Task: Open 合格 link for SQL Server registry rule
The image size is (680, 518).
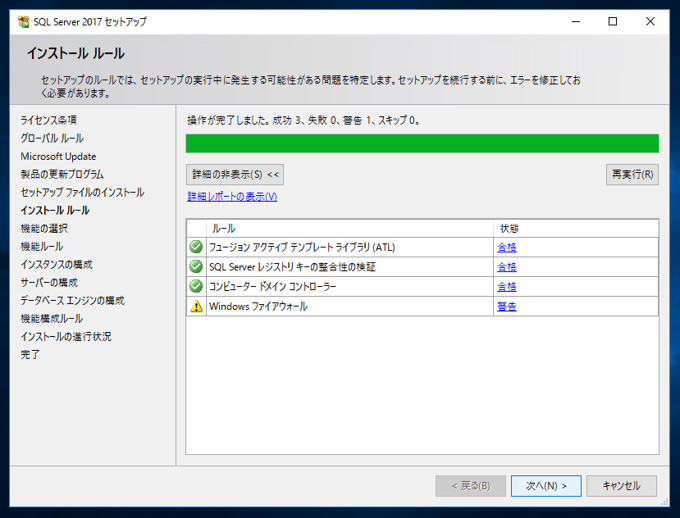Action: [507, 267]
